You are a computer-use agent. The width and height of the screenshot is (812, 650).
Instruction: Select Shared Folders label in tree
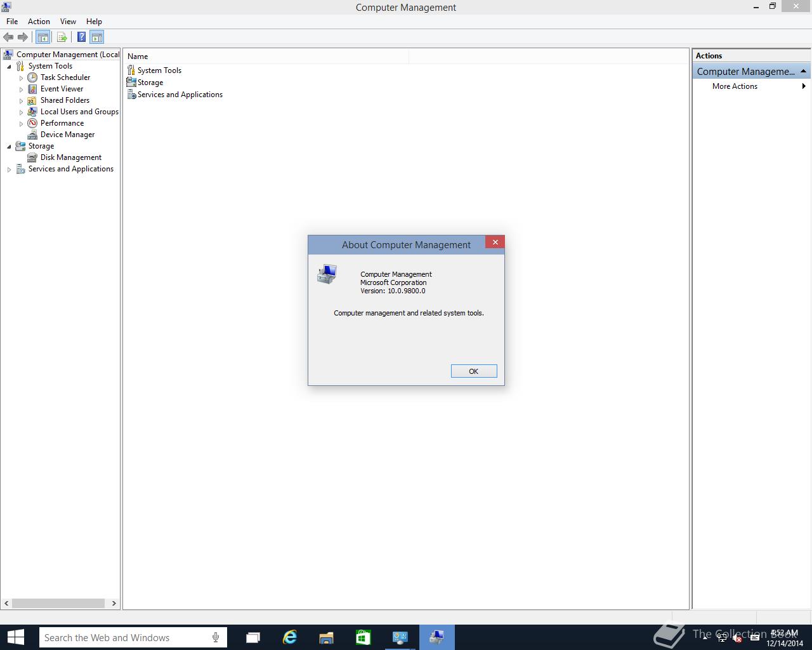point(65,100)
